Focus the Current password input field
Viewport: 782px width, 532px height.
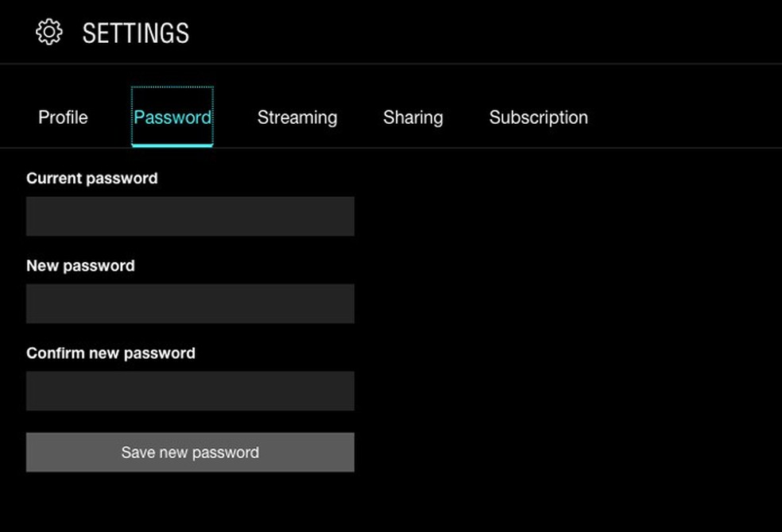[190, 217]
